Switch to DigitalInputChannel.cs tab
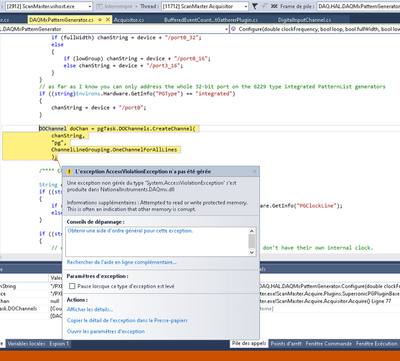 click(x=304, y=20)
